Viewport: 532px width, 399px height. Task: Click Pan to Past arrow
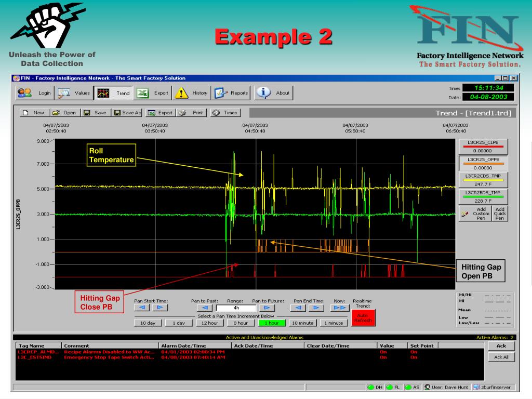coord(205,308)
